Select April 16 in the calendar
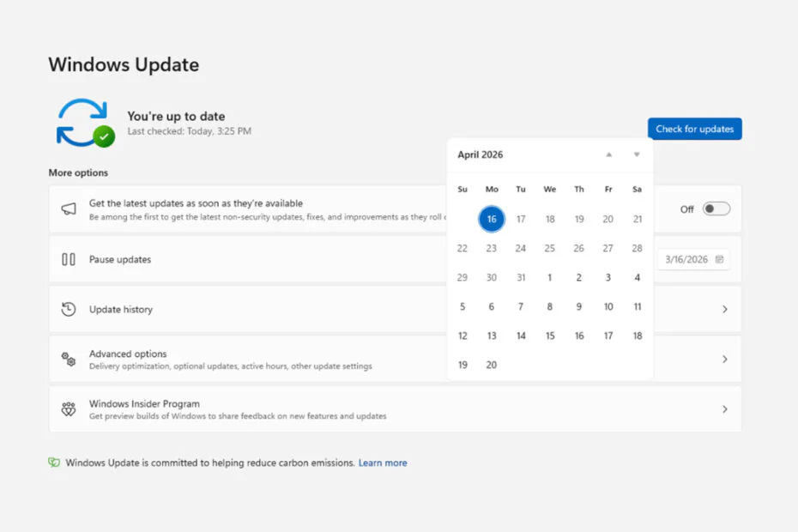The image size is (798, 532). pyautogui.click(x=491, y=219)
